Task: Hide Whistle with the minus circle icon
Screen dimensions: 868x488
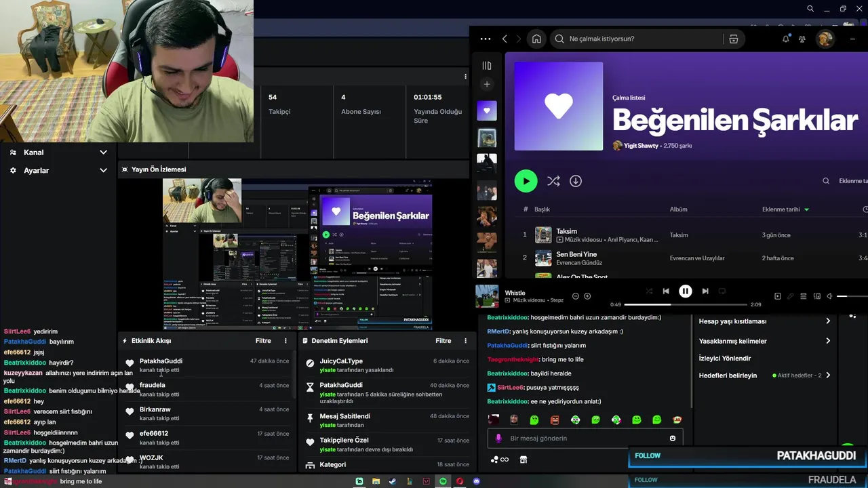Action: pos(576,296)
